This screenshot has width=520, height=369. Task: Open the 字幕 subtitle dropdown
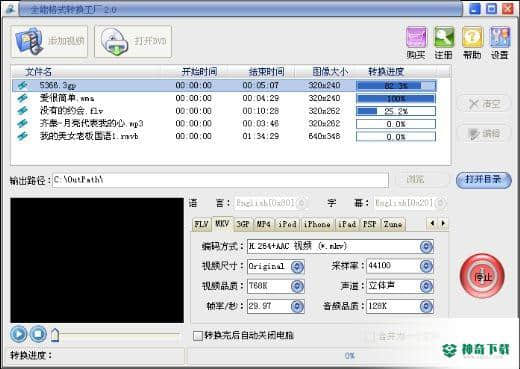(440, 203)
